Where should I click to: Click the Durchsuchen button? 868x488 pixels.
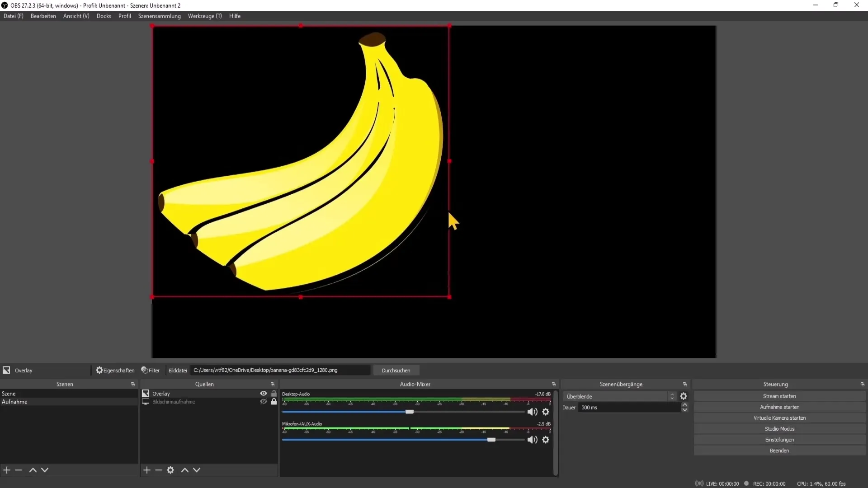point(396,371)
